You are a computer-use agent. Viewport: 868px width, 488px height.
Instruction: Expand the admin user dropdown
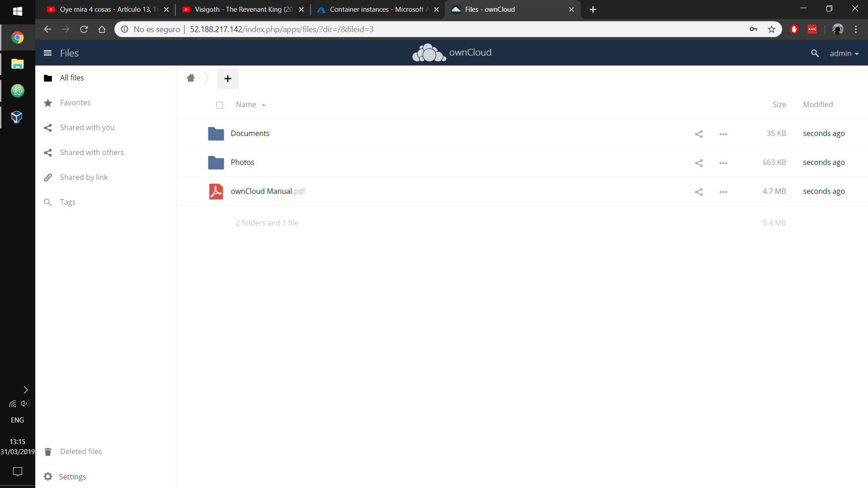(844, 53)
